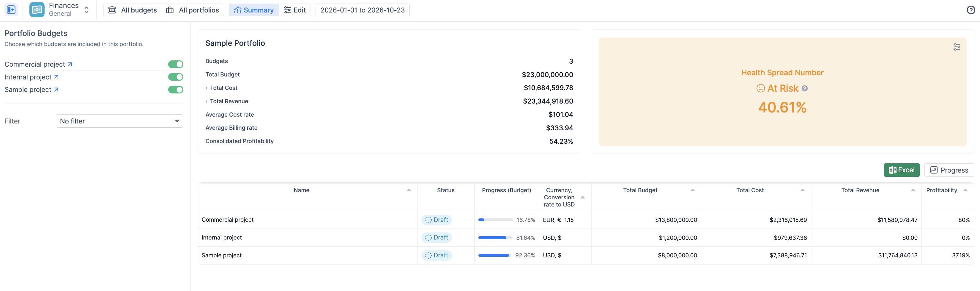The width and height of the screenshot is (980, 291).
Task: Toggle off Internal project budget switch
Action: [175, 77]
